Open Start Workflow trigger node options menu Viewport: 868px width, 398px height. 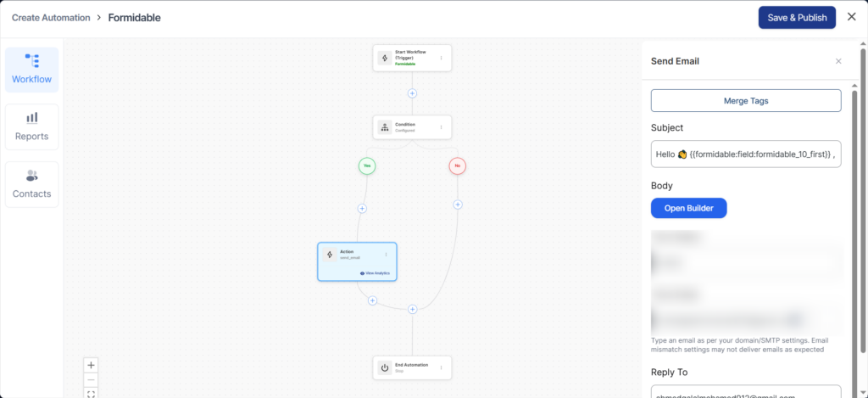tap(441, 59)
